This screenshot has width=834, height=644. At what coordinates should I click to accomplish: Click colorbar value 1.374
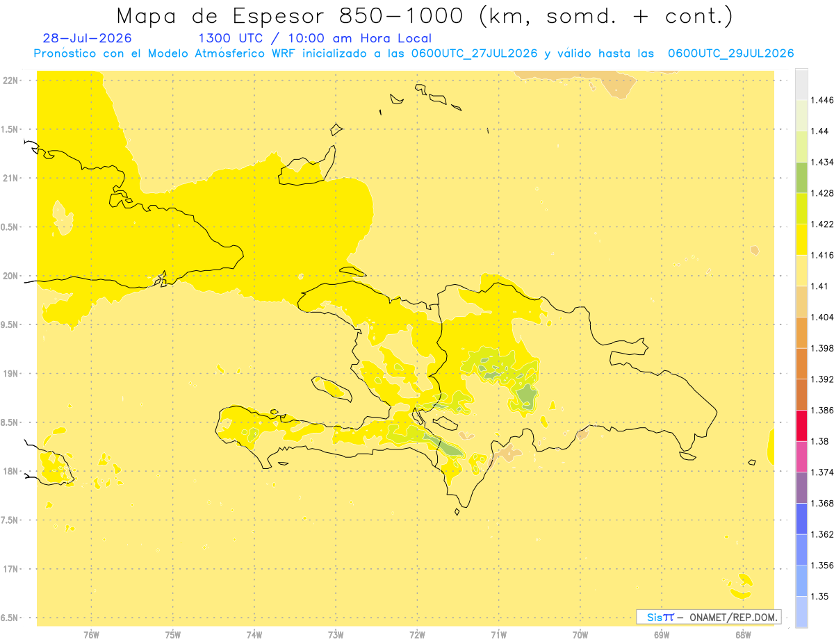click(822, 472)
